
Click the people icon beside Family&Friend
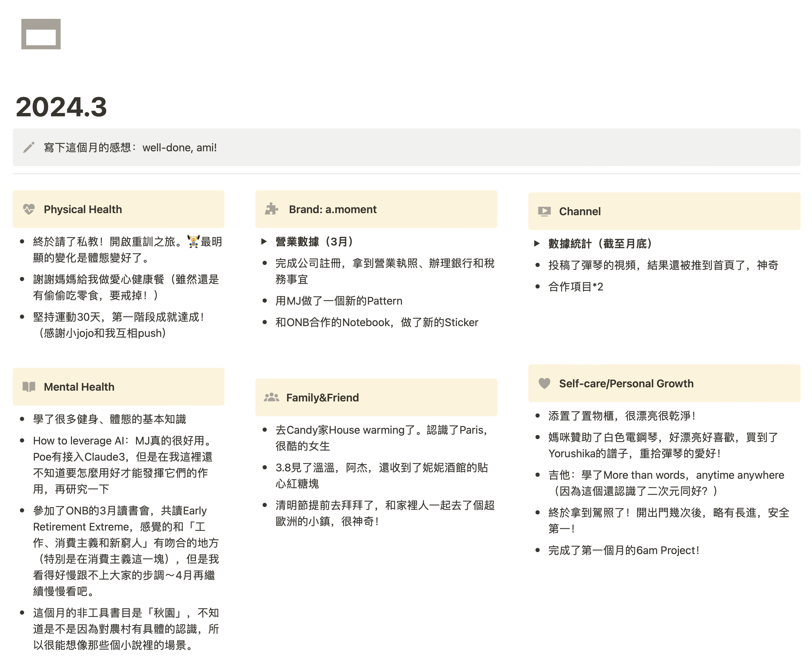(x=272, y=398)
